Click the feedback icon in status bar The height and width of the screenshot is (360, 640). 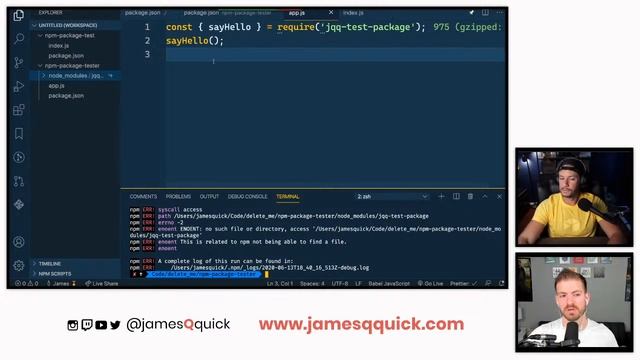point(488,283)
